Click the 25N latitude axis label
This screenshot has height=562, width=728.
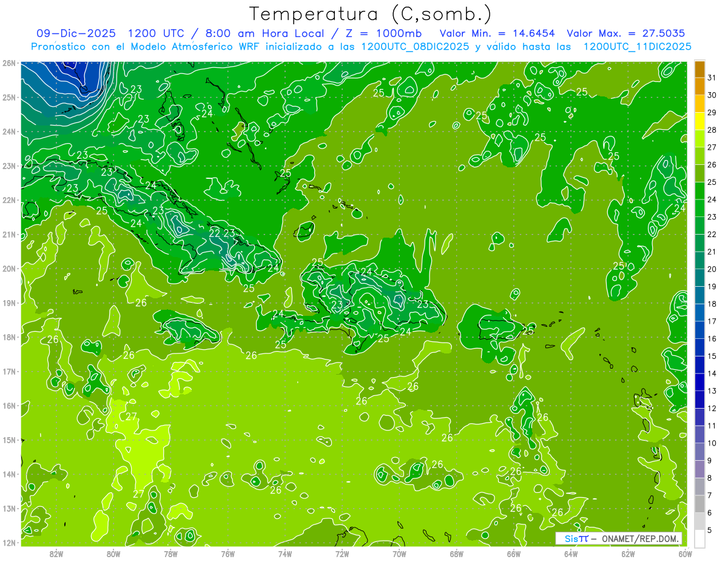coord(9,98)
